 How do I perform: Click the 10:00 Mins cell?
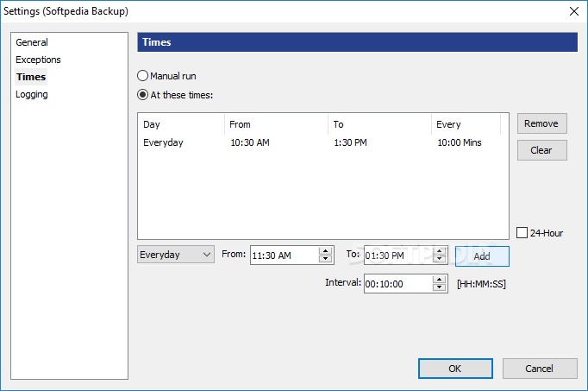coord(460,142)
